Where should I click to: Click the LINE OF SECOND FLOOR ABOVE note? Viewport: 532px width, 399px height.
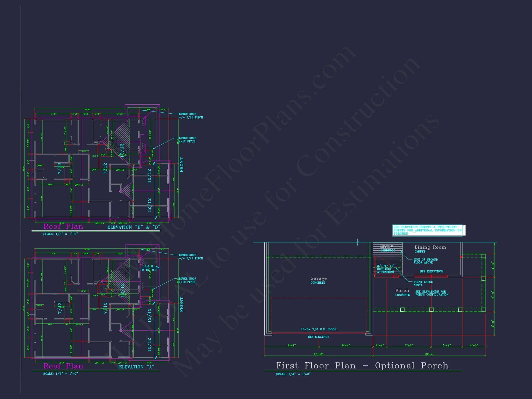pyautogui.click(x=425, y=261)
